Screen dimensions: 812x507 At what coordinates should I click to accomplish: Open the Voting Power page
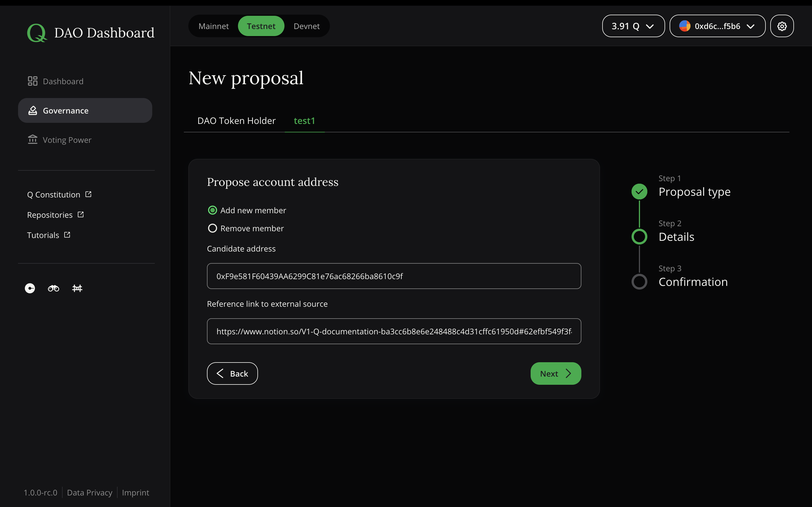[67, 140]
